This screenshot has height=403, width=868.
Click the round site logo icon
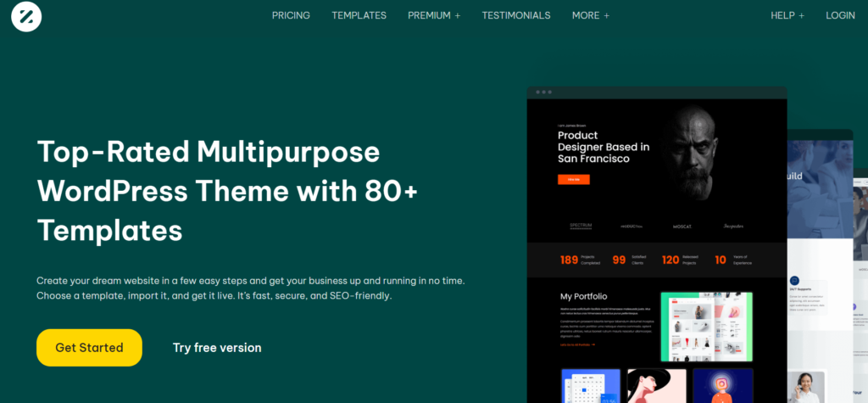[26, 16]
